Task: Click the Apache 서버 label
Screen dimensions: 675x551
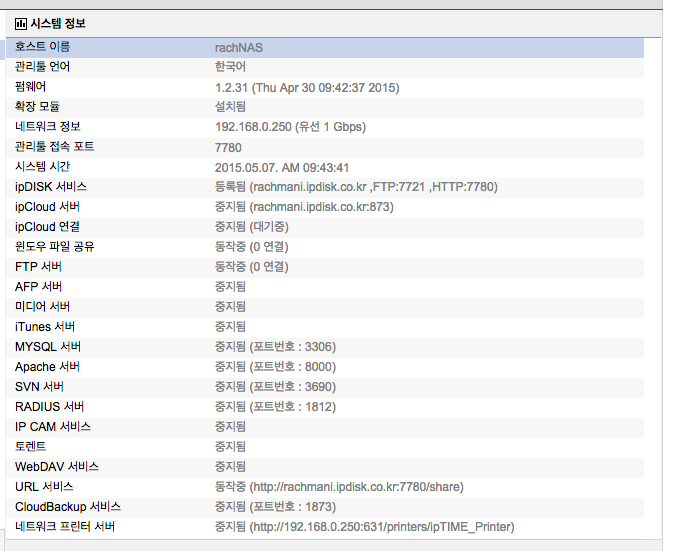Action: pos(47,367)
